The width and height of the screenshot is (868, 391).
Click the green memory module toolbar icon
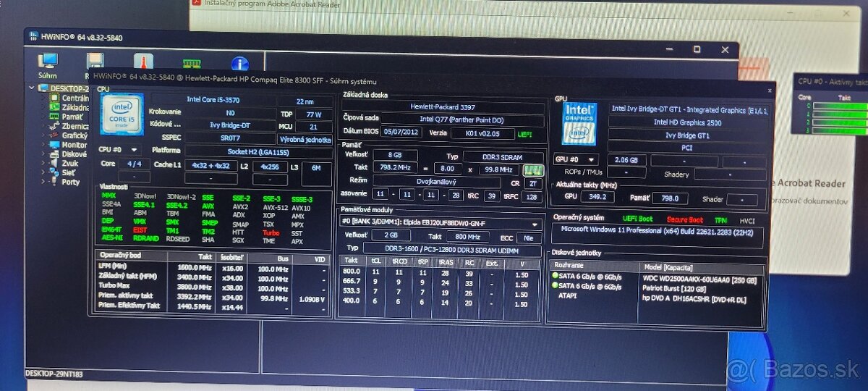coord(192,64)
